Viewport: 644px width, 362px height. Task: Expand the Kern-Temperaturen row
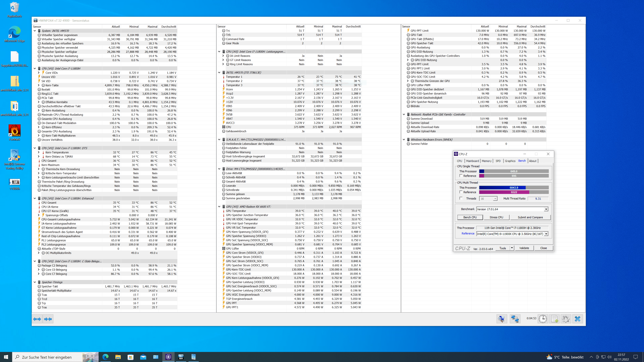(x=39, y=152)
